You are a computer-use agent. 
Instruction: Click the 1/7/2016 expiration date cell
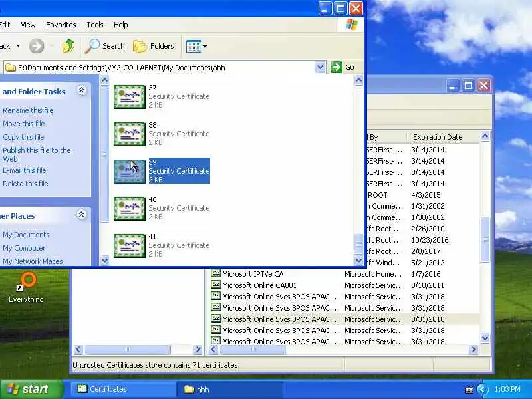click(x=426, y=274)
